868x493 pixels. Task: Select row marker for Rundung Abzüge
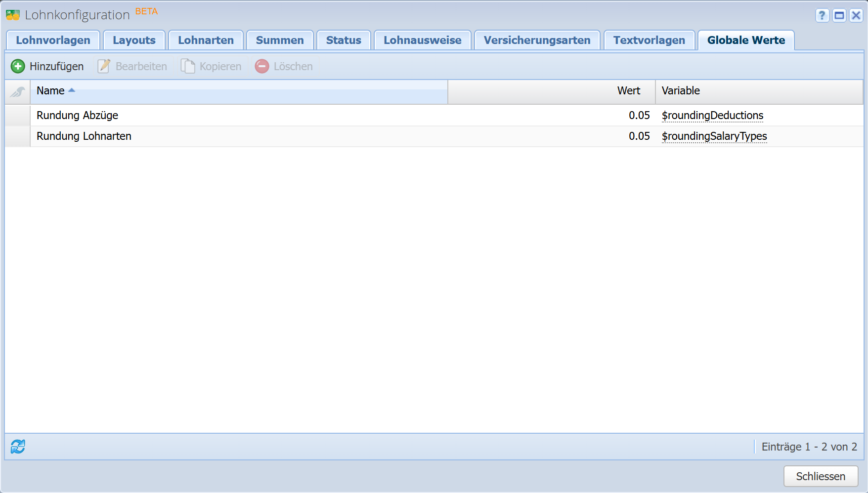coord(18,116)
